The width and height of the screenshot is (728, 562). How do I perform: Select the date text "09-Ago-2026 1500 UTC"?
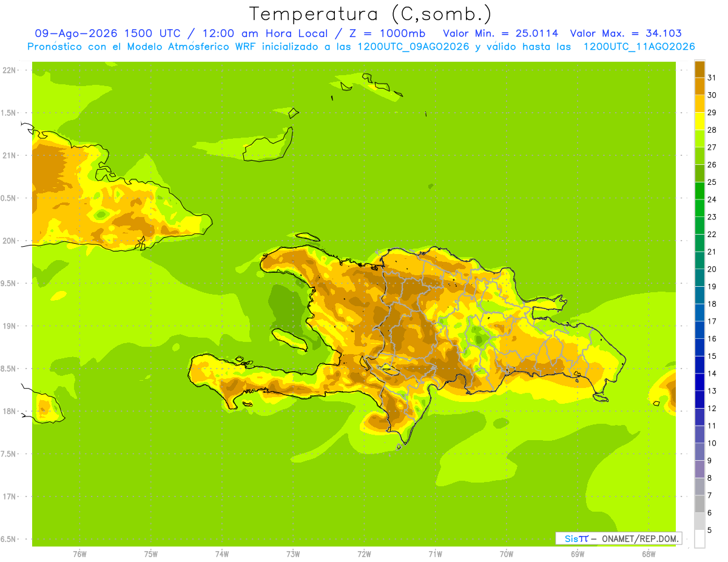(108, 34)
